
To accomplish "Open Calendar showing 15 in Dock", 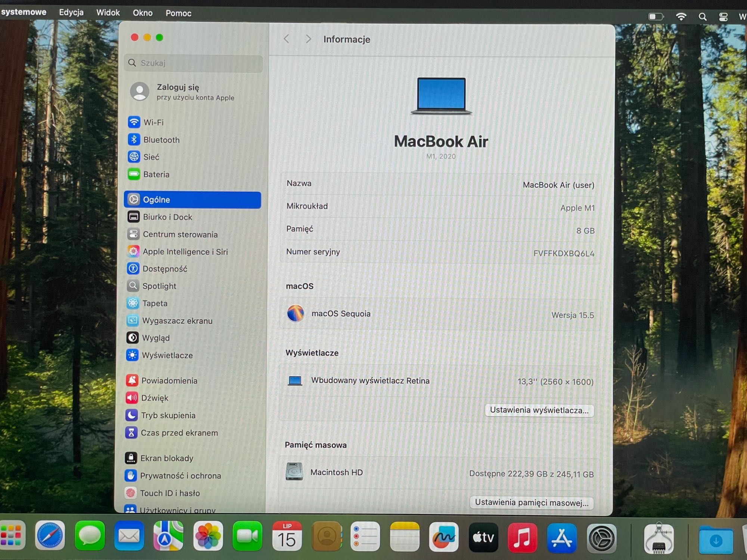I will point(287,536).
